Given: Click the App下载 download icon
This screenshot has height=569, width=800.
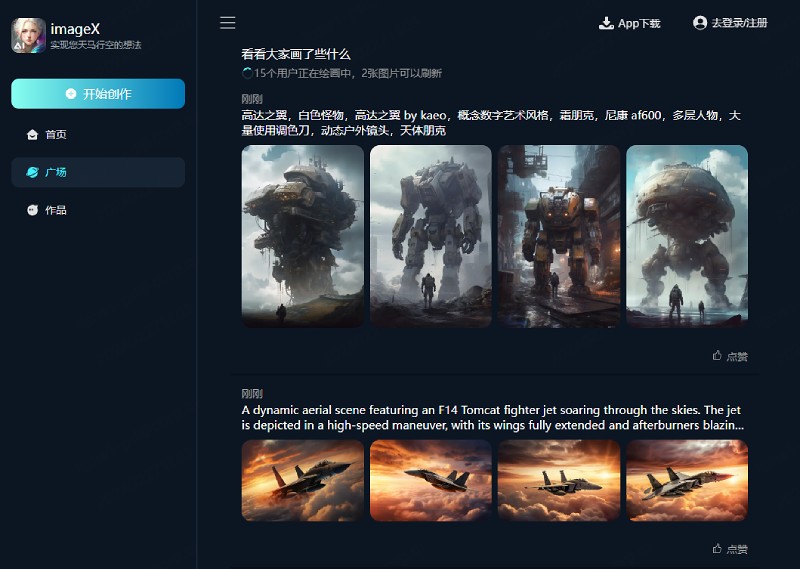Looking at the screenshot, I should 606,23.
